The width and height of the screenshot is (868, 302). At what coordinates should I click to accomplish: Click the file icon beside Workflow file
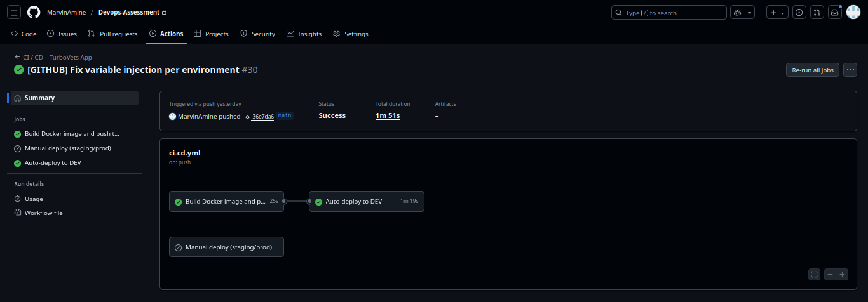click(18, 213)
